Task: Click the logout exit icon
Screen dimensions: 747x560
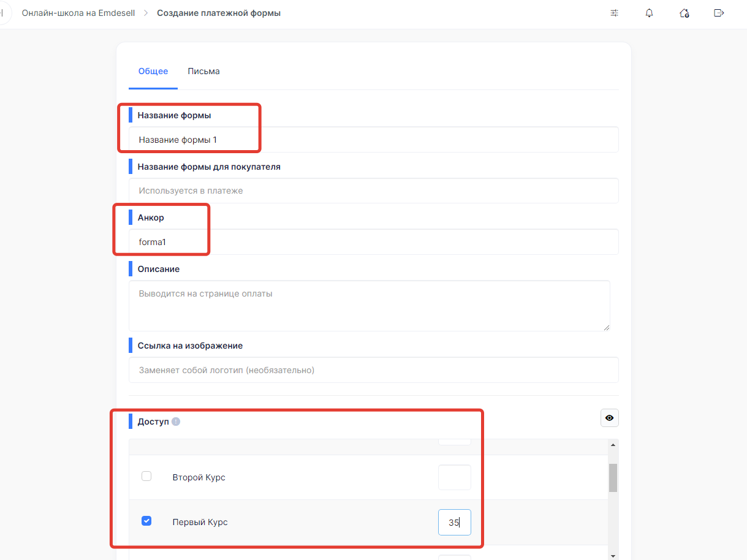Action: point(719,13)
